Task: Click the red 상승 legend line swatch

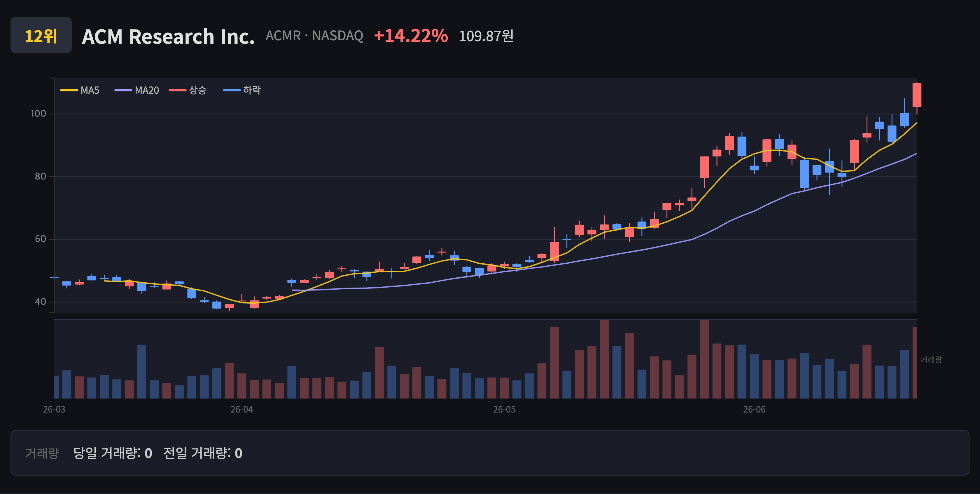Action: 178,90
